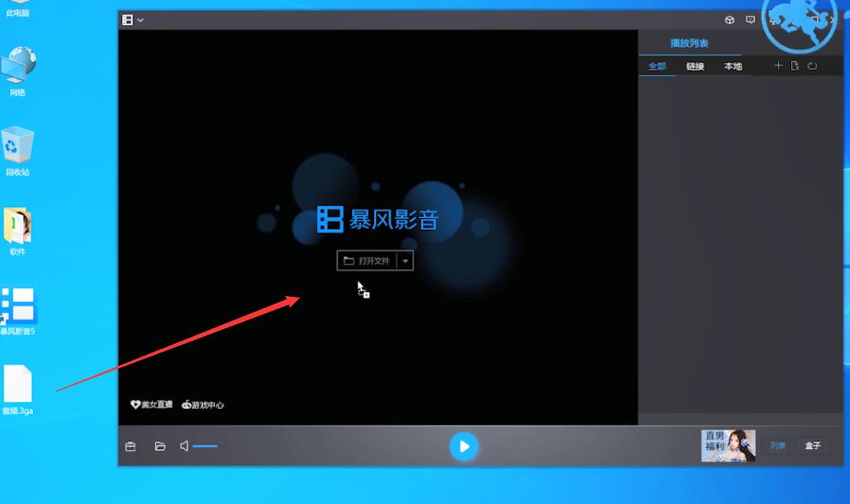This screenshot has width=850, height=504.
Task: Open the 美女直播 link
Action: coord(152,405)
